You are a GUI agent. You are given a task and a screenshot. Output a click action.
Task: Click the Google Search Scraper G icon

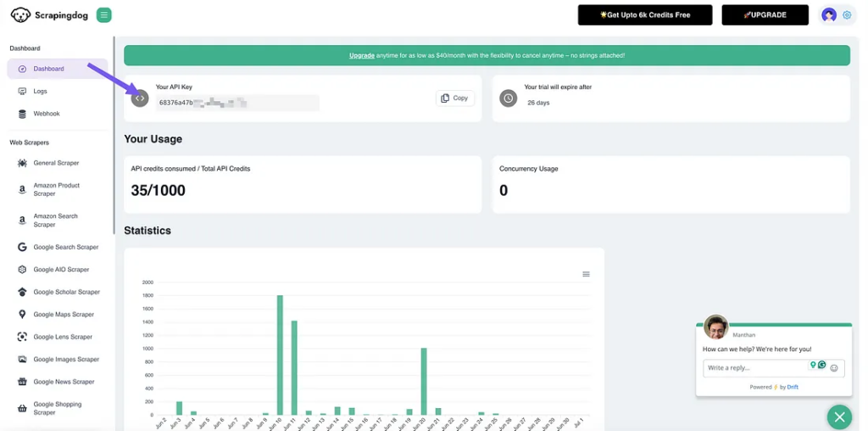pos(22,247)
